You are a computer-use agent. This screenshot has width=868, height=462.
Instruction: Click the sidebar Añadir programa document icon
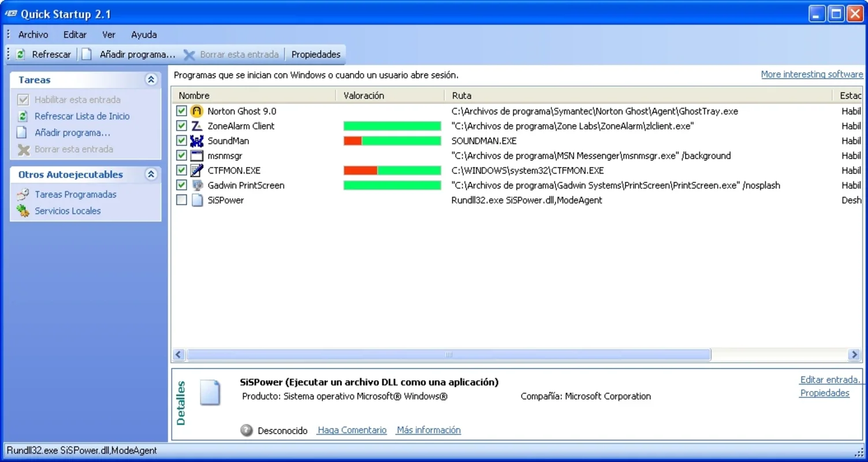22,133
